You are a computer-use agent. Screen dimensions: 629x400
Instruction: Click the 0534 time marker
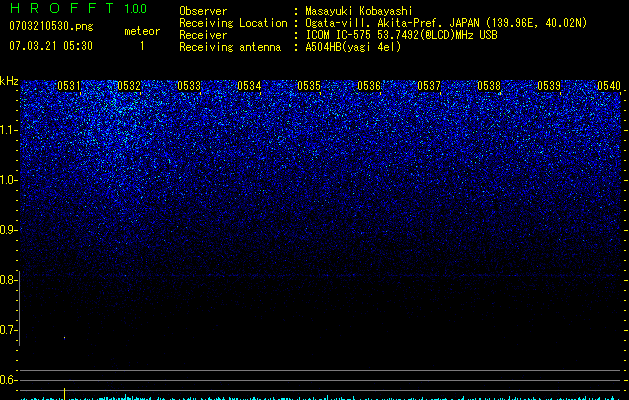point(249,86)
